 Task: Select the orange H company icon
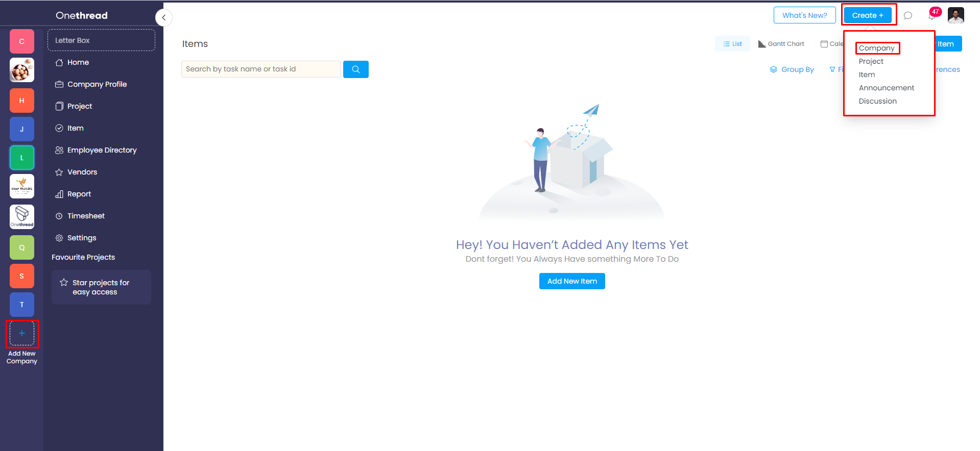point(22,101)
